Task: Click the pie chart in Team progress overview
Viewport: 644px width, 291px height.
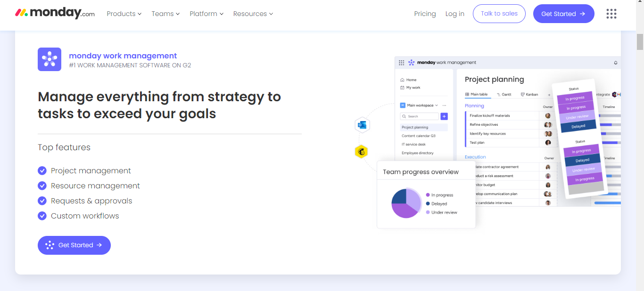Action: [x=406, y=203]
